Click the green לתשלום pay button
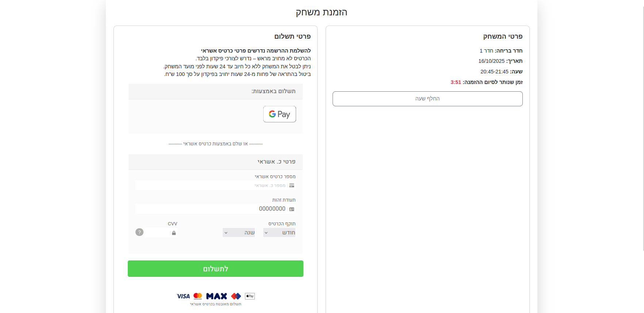This screenshot has width=644, height=313. 215,269
